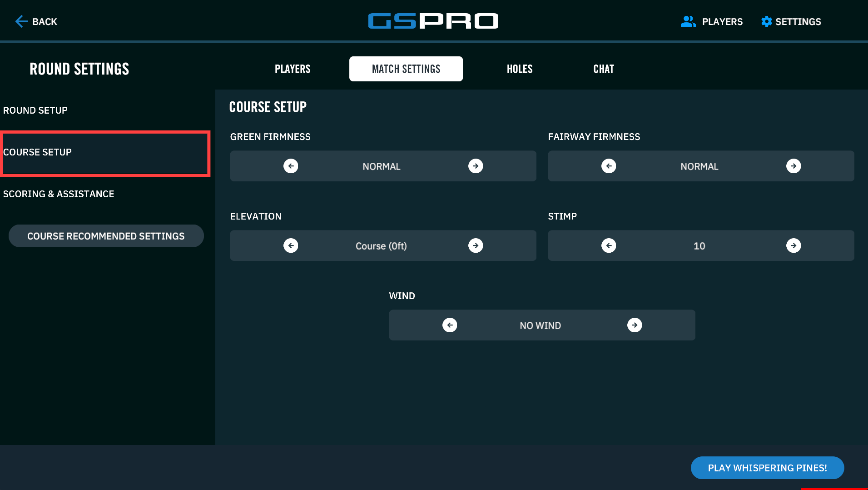Image resolution: width=868 pixels, height=490 pixels.
Task: Change Wind setting using left arrow
Action: coord(450,325)
